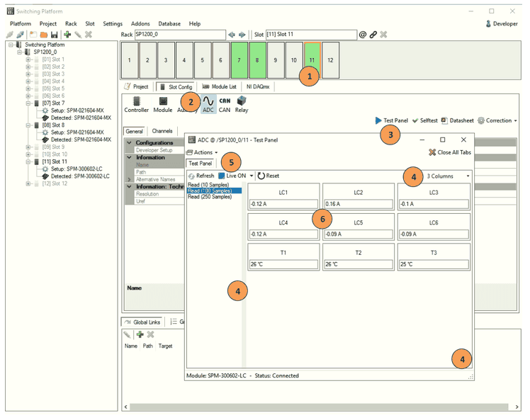This screenshot has height=420, width=530.
Task: Switch to the Channels tab
Action: click(162, 131)
